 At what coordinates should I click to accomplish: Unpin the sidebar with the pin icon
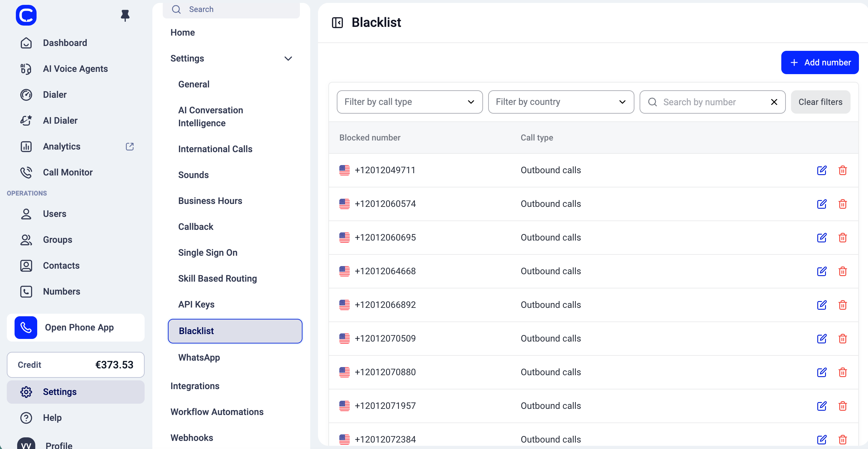tap(125, 15)
